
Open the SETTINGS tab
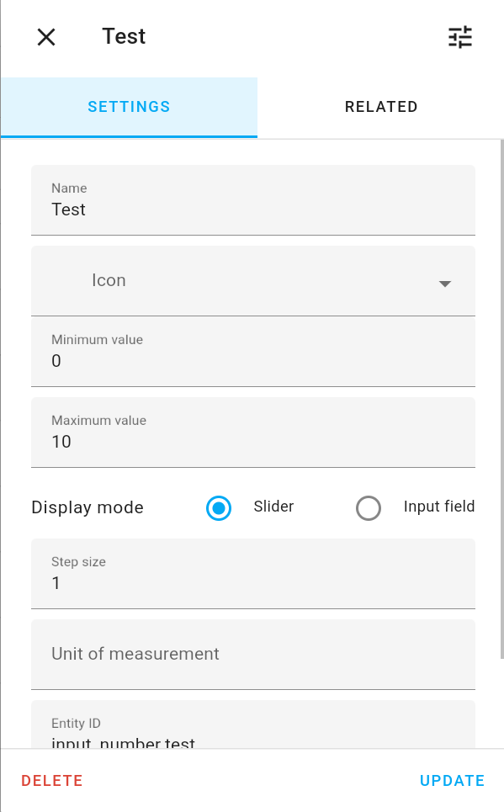(x=129, y=107)
